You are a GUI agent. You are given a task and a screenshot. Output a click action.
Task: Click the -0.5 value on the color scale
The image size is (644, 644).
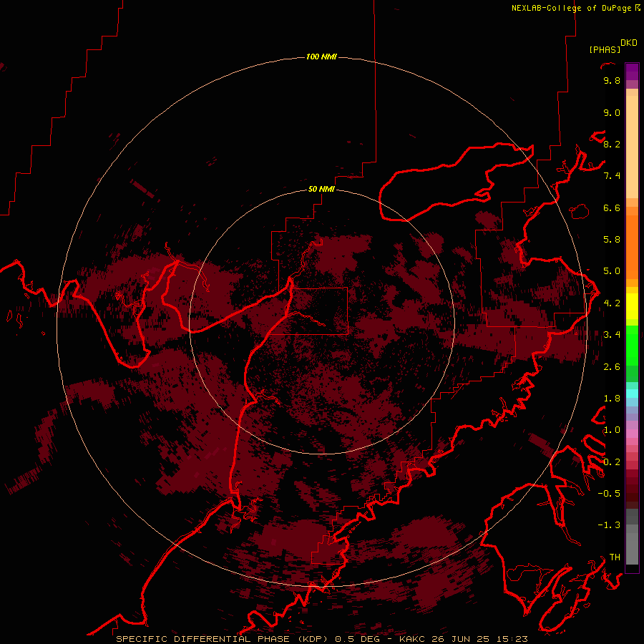tap(609, 494)
